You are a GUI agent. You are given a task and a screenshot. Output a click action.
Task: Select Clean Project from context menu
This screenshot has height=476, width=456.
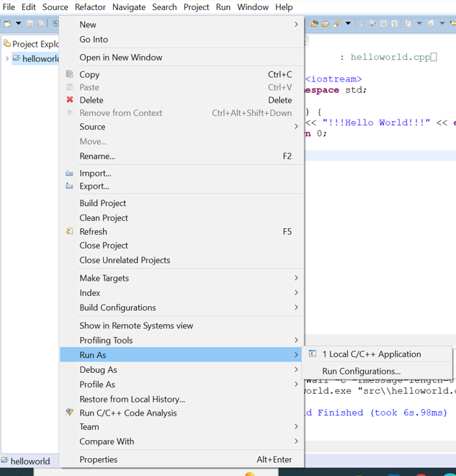104,217
